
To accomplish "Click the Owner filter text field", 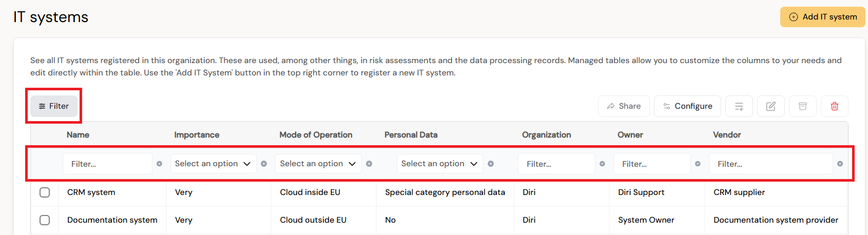I will tap(652, 164).
